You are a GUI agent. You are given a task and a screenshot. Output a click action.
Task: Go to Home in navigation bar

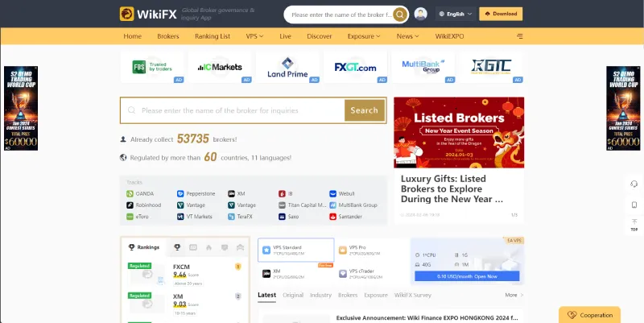coord(132,36)
